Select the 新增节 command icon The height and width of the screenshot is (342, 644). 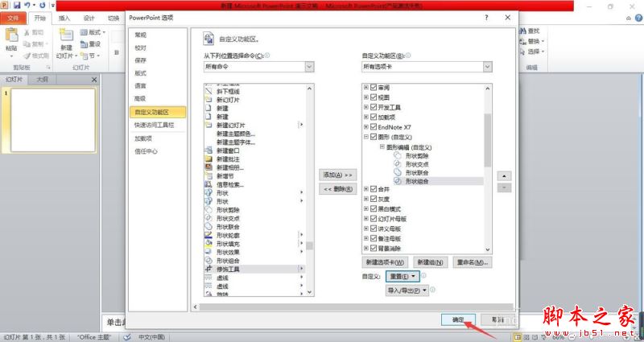click(208, 175)
